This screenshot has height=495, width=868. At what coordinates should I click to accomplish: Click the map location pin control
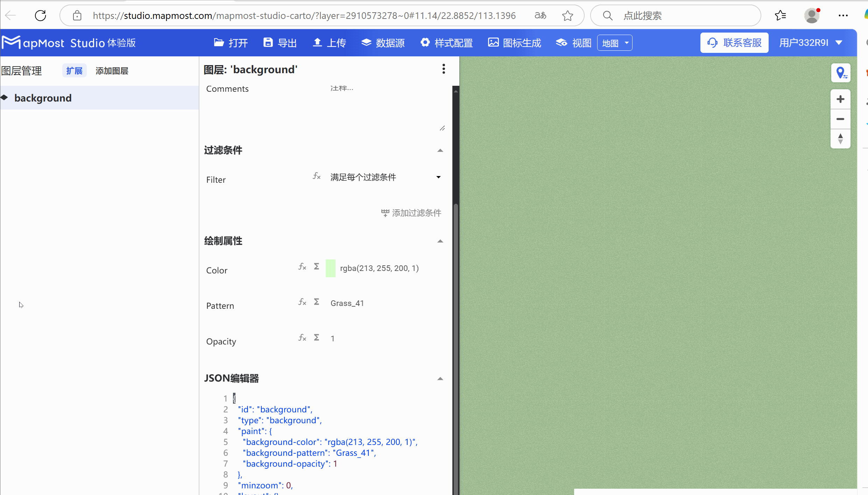click(841, 73)
